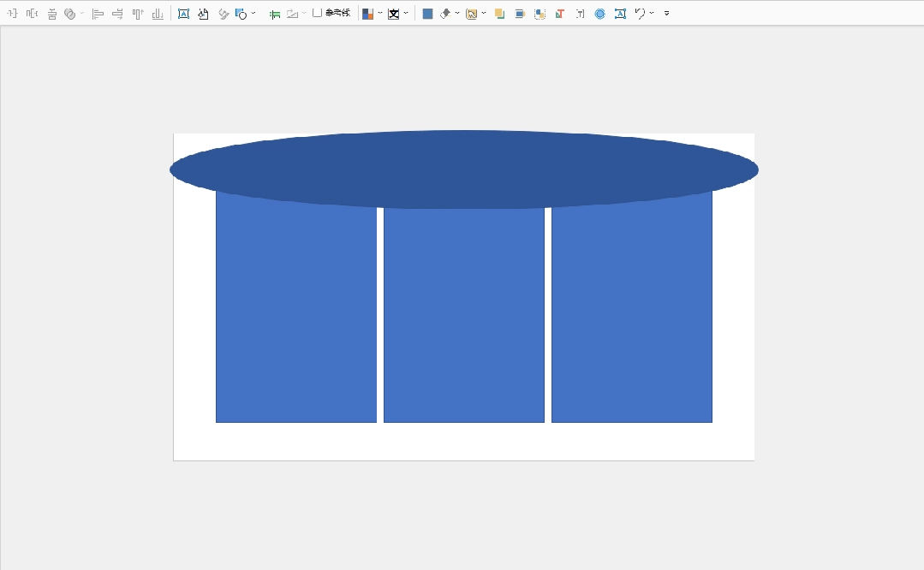Open the customize quick access toolbar menu
The image size is (924, 570).
666,13
